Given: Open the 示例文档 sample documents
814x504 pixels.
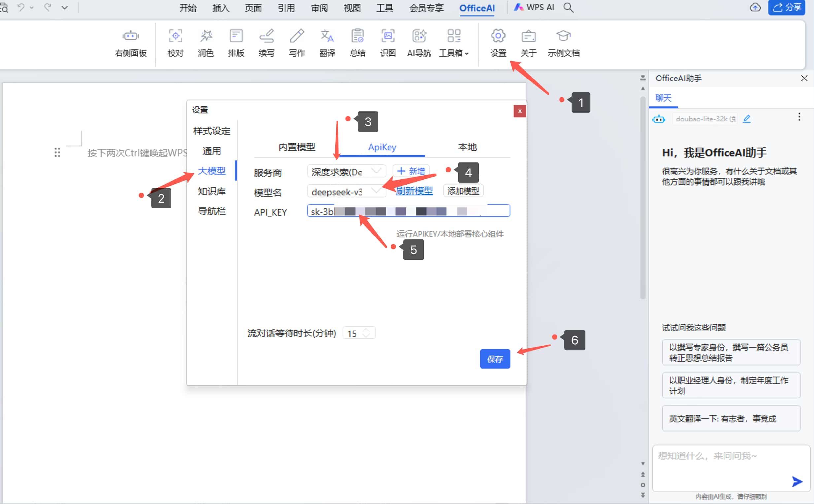Looking at the screenshot, I should [x=563, y=43].
